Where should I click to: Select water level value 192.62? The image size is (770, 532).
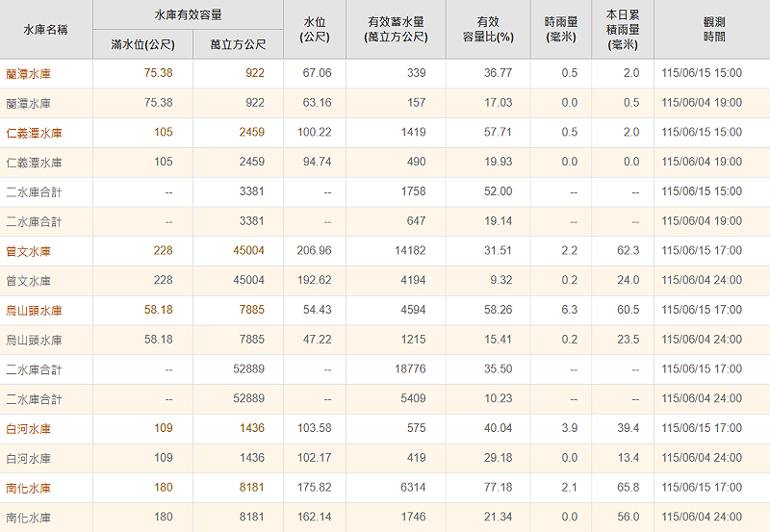[315, 280]
